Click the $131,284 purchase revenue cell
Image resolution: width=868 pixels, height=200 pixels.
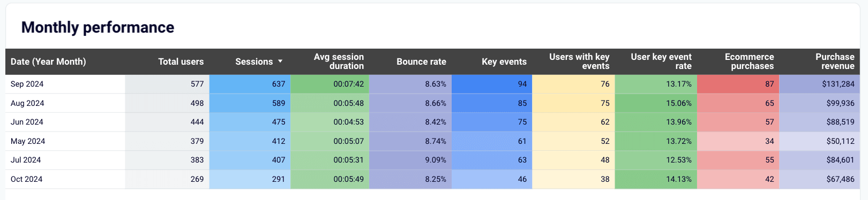pos(819,84)
